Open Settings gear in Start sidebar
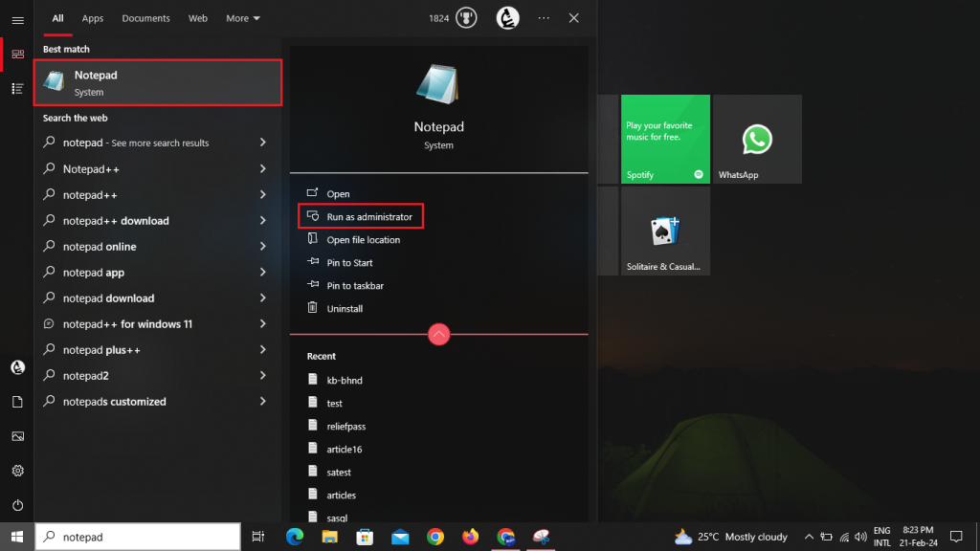This screenshot has height=551, width=980. point(17,471)
